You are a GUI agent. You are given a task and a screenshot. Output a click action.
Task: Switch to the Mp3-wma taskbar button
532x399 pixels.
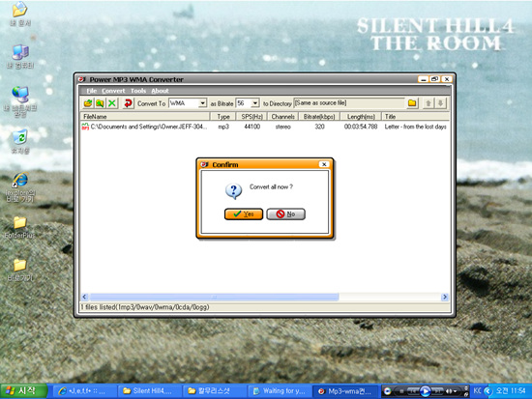coord(345,391)
